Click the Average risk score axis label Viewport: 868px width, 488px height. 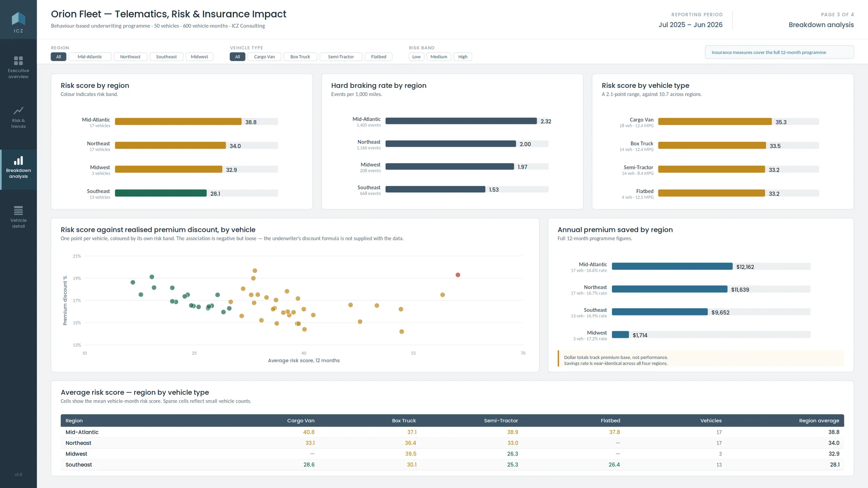coord(304,361)
